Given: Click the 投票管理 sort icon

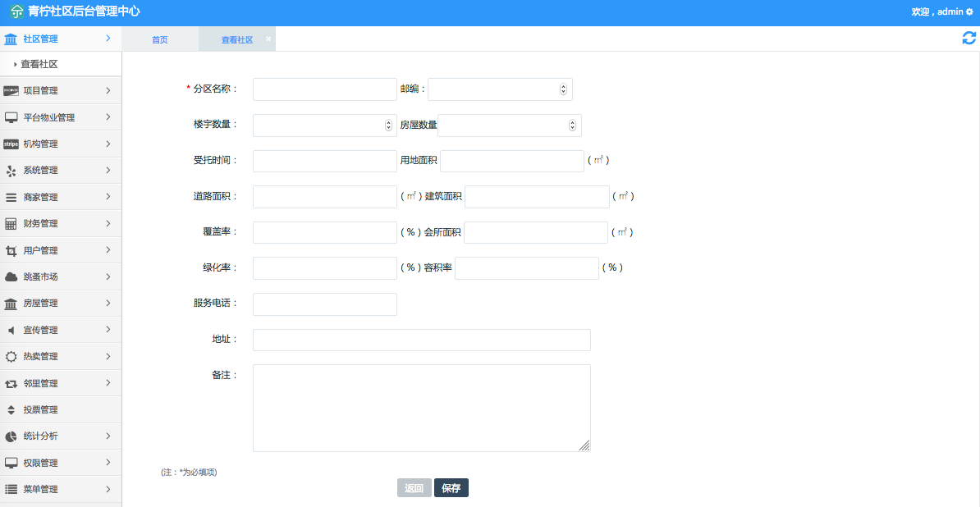Looking at the screenshot, I should (x=11, y=410).
